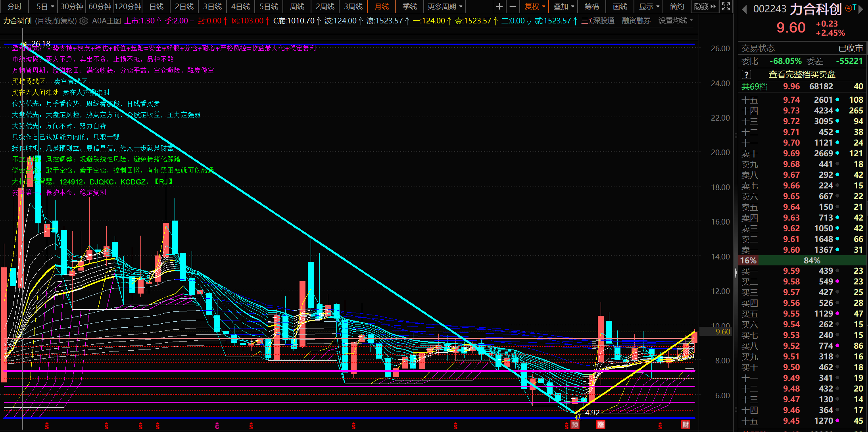Click the zoom-in plus button
This screenshot has width=868, height=432.
pos(499,6)
